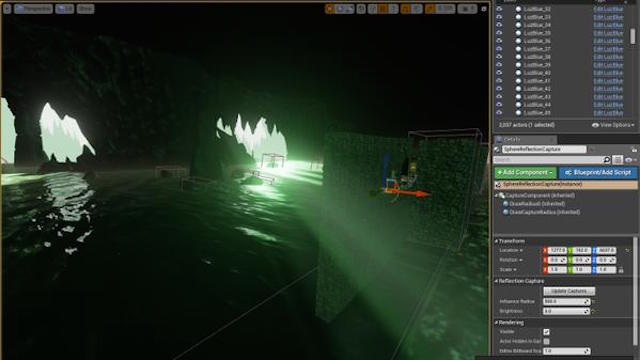The image size is (640, 360).
Task: Open View Options in the World Outliner
Action: (x=613, y=125)
